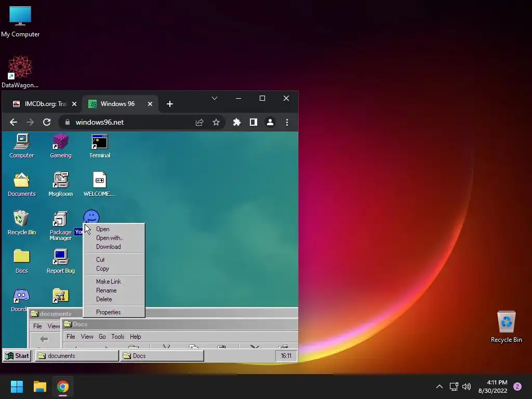Open the WELCOME markdown file icon
The image size is (532, 399).
tap(100, 184)
